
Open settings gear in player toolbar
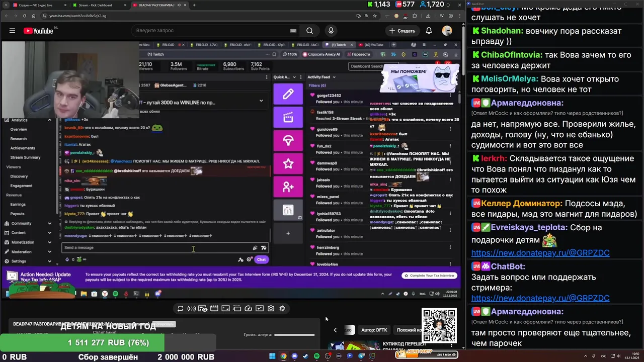282,309
